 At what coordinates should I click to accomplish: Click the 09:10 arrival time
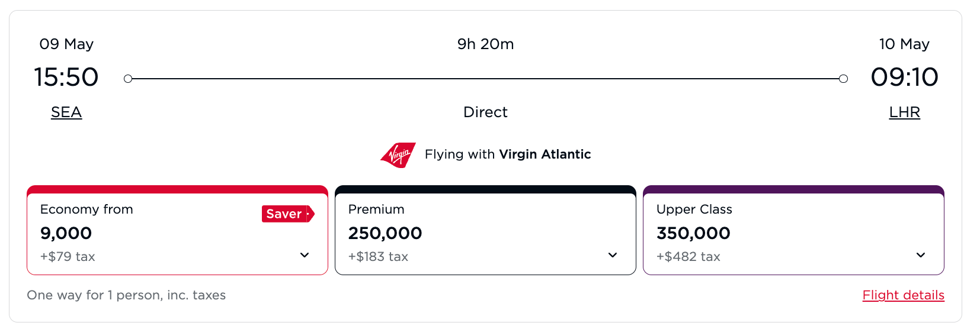(x=904, y=77)
